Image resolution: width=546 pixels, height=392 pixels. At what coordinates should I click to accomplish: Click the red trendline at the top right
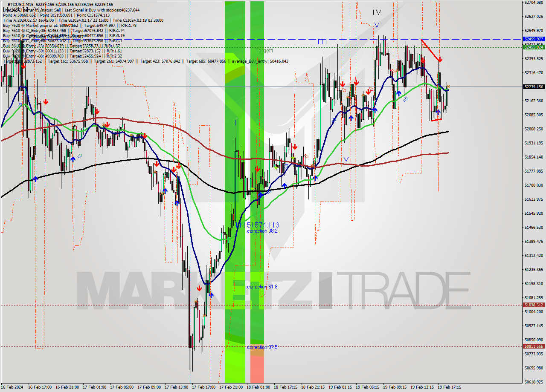pos(430,50)
